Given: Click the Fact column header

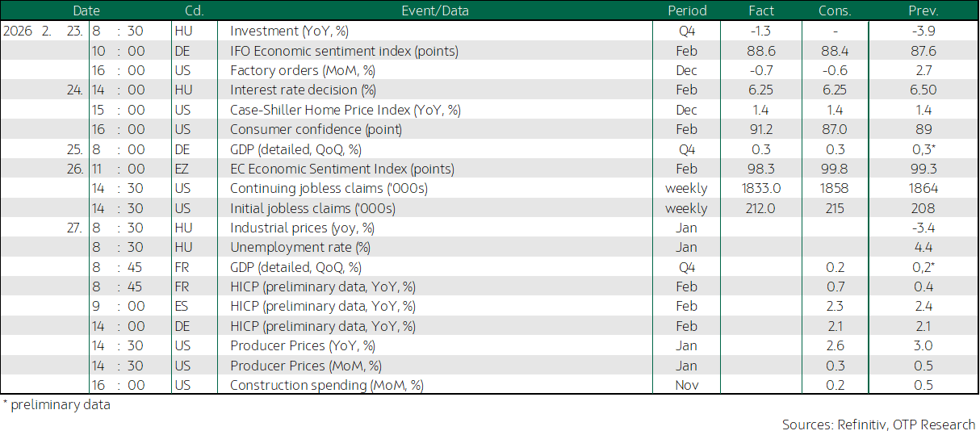Looking at the screenshot, I should tap(761, 10).
